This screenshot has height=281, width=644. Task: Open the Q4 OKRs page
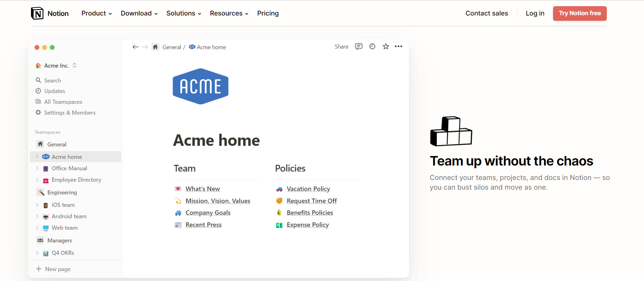pos(63,253)
